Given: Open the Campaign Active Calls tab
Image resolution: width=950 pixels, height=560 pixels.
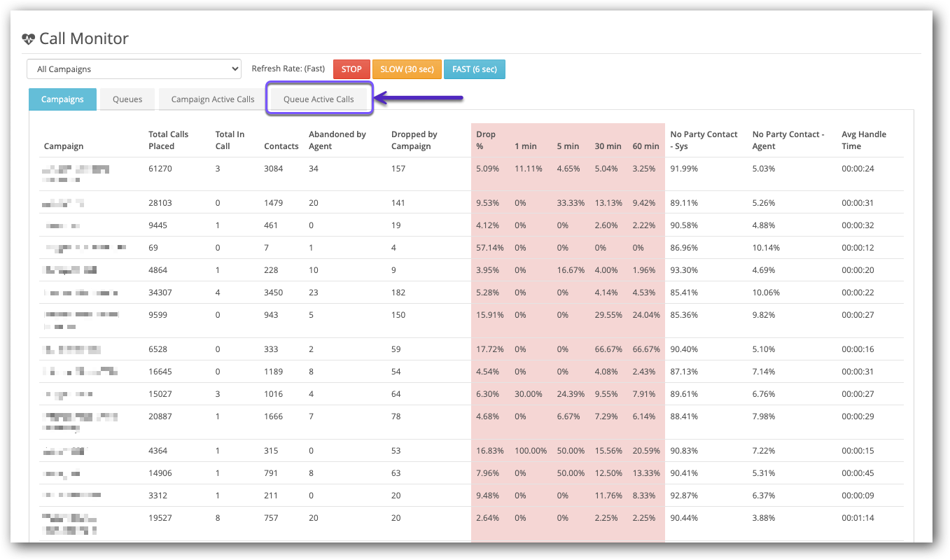Looking at the screenshot, I should point(211,99).
